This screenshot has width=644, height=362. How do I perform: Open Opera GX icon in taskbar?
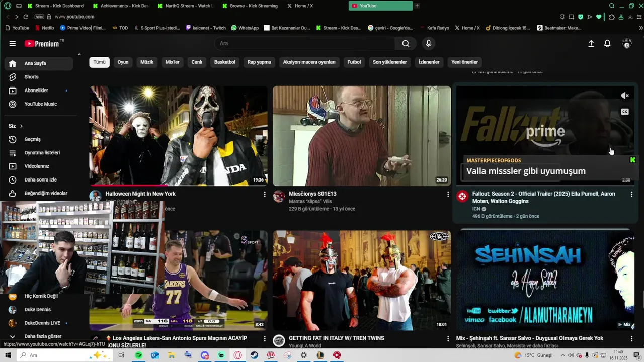(237, 355)
